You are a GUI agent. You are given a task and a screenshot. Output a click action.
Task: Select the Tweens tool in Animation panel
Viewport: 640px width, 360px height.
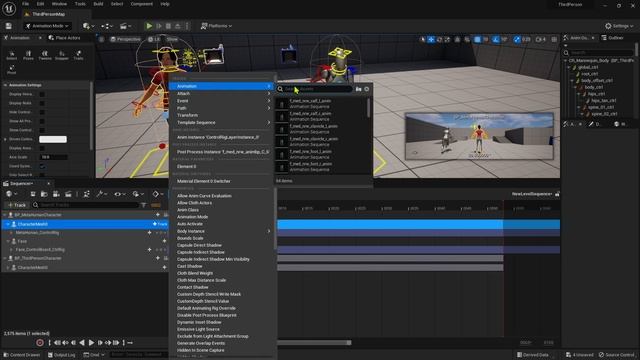click(x=45, y=56)
